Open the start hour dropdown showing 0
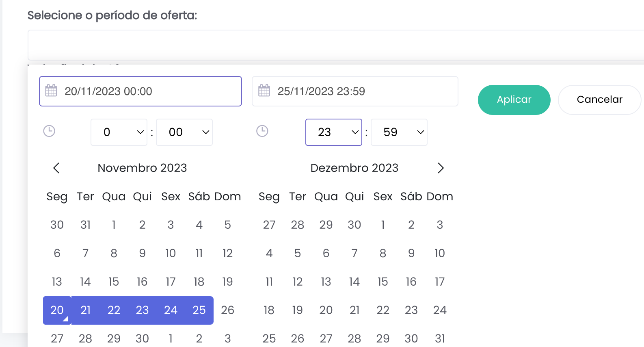The height and width of the screenshot is (347, 644). click(119, 132)
